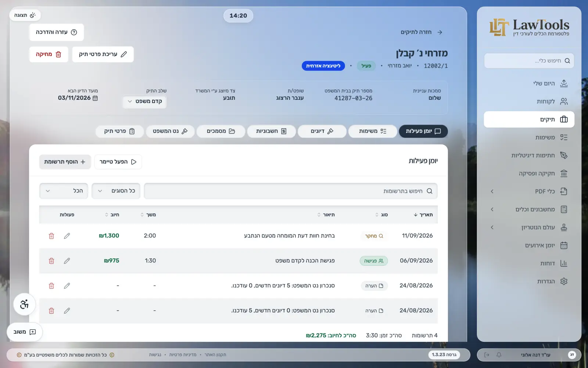Open the accessibility widget icon
Screen dimensions: 588x368
(24, 304)
